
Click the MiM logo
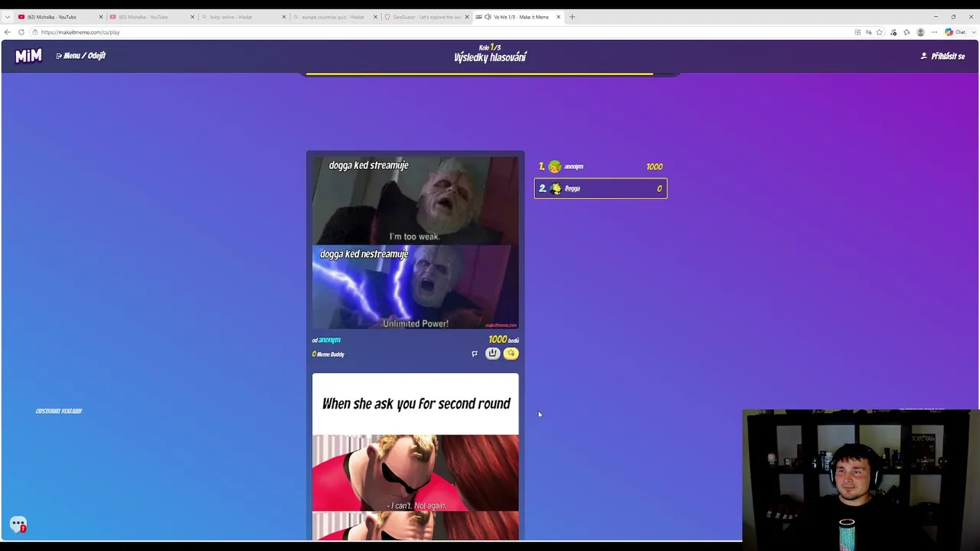click(28, 56)
